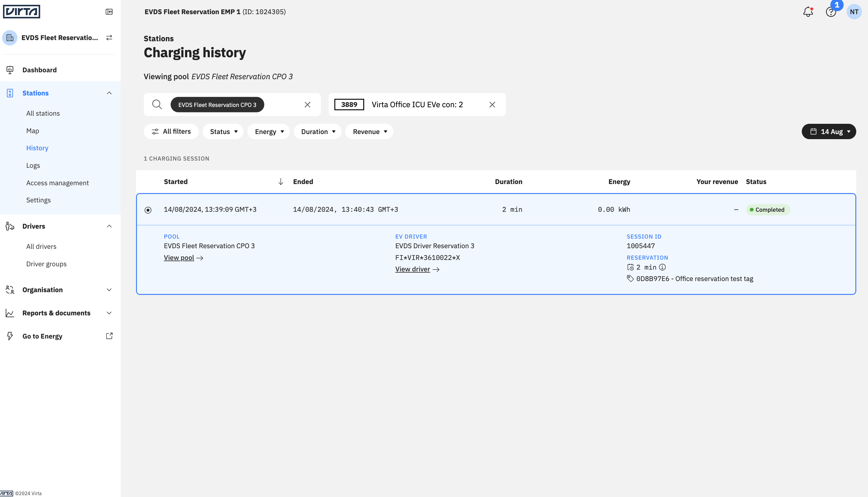868x497 pixels.
Task: Click the Ended column header
Action: [x=303, y=182]
